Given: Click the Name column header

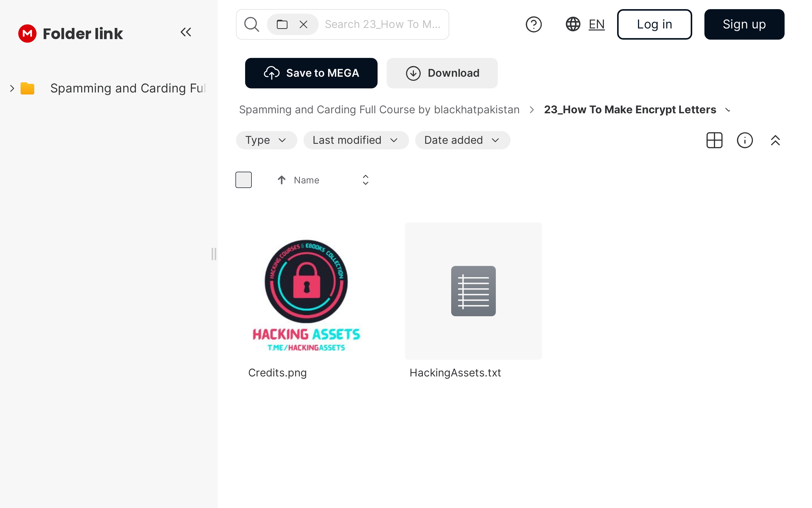Looking at the screenshot, I should pyautogui.click(x=306, y=180).
